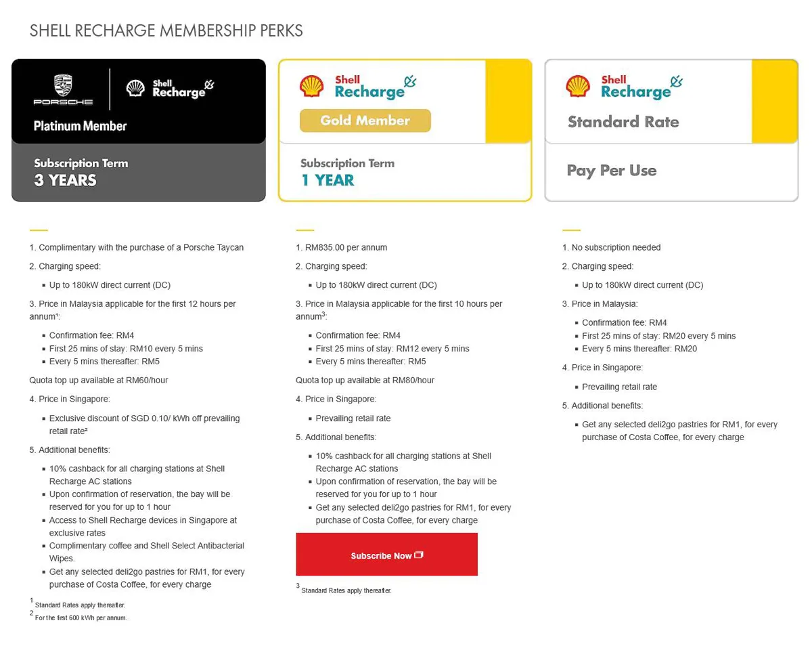Click Shell Recharge Membership Perks heading

click(166, 30)
